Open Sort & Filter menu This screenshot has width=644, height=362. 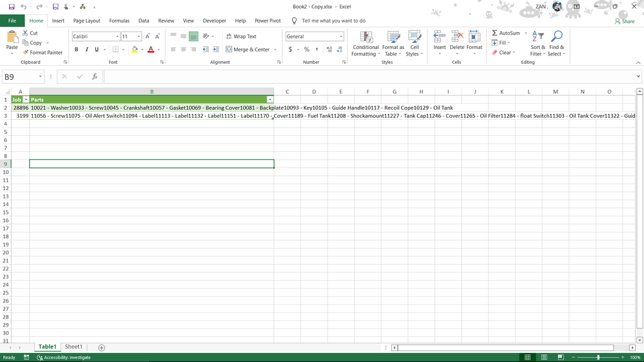(538, 44)
